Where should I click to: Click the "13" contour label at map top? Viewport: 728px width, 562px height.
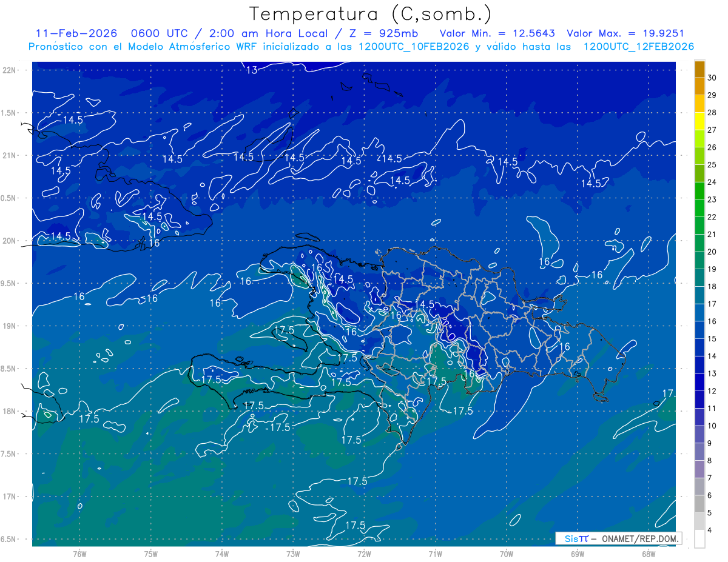tap(251, 70)
